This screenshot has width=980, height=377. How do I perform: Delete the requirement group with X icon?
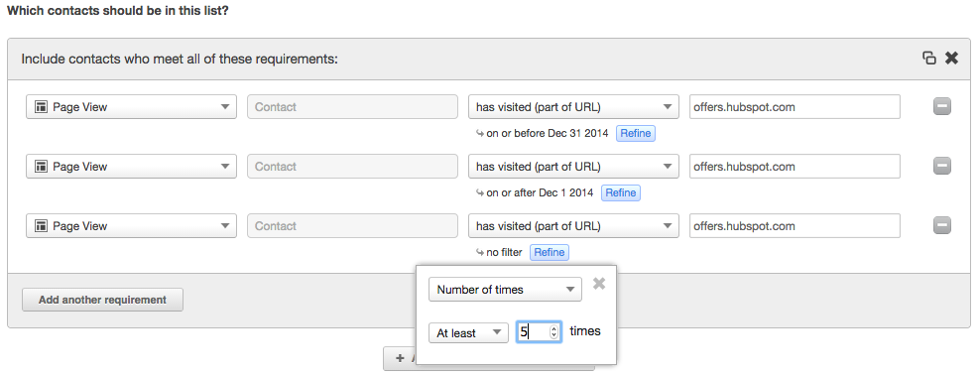coord(951,59)
